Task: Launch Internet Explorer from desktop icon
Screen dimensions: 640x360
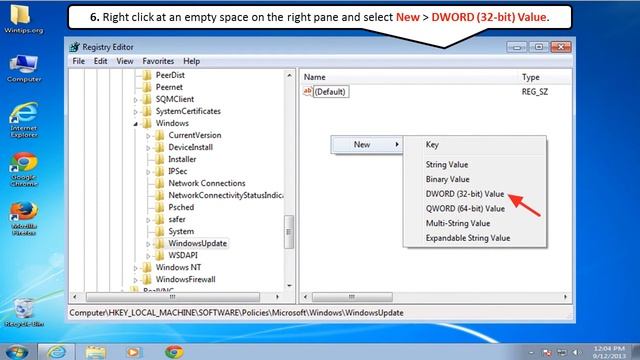Action: pos(24,119)
